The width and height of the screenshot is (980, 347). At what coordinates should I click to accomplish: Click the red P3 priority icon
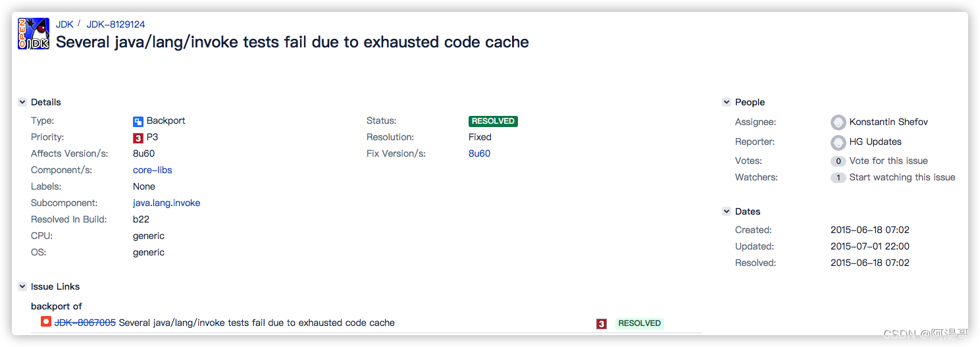point(138,138)
